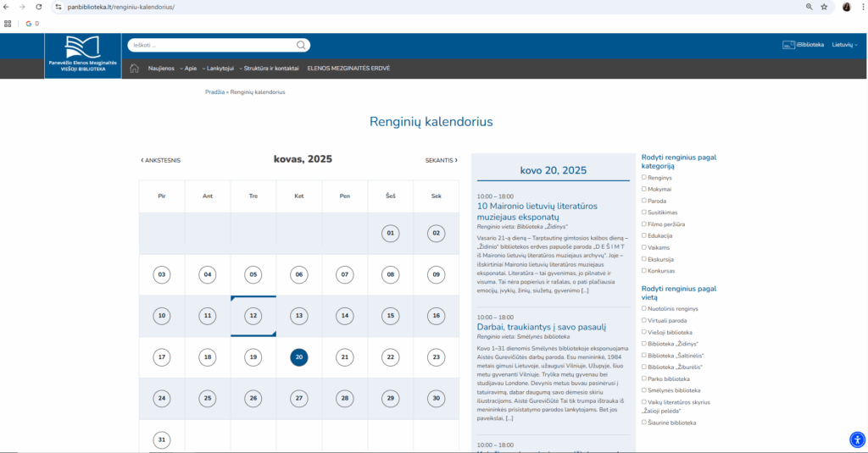Select calendar day 12
The height and width of the screenshot is (453, 868).
[253, 316]
